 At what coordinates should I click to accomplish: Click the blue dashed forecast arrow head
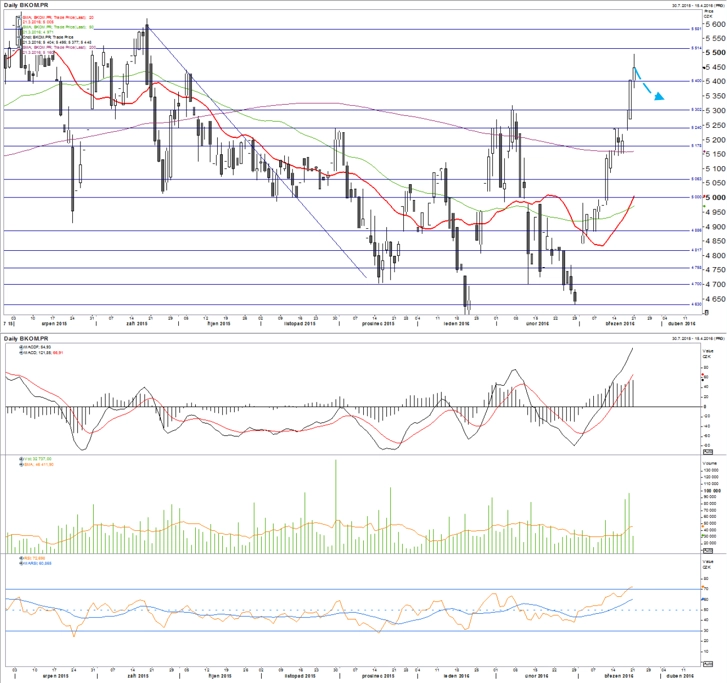coord(659,96)
